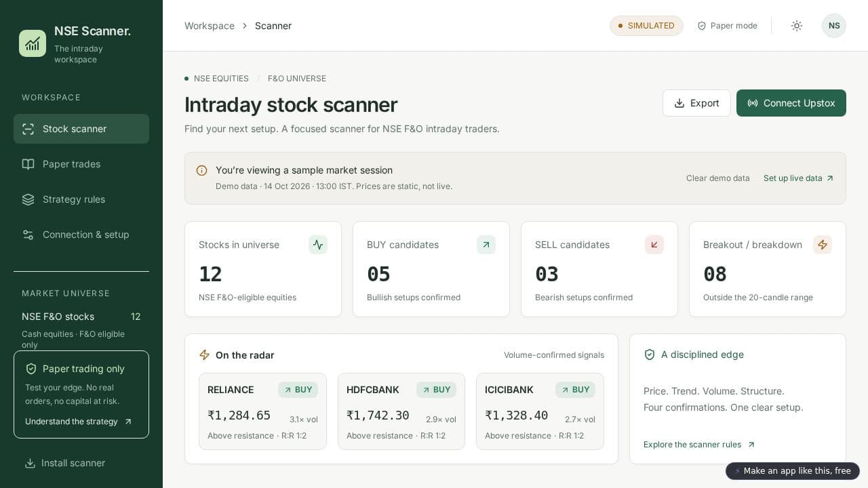This screenshot has height=488, width=868.
Task: Click the NSE Scanner chart logo icon
Action: pos(33,43)
